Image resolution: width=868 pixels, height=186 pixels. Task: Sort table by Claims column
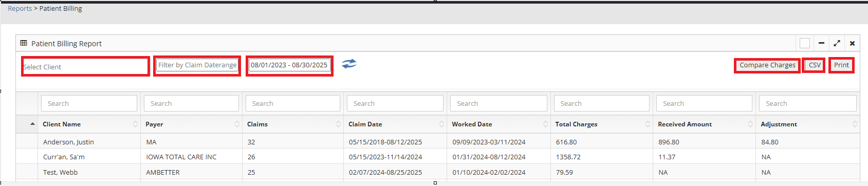(293, 124)
